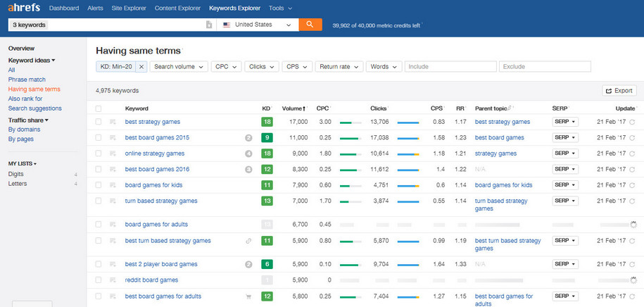Image resolution: width=644 pixels, height=307 pixels.
Task: Click link icon for best turn based strategy games
Action: point(248,241)
